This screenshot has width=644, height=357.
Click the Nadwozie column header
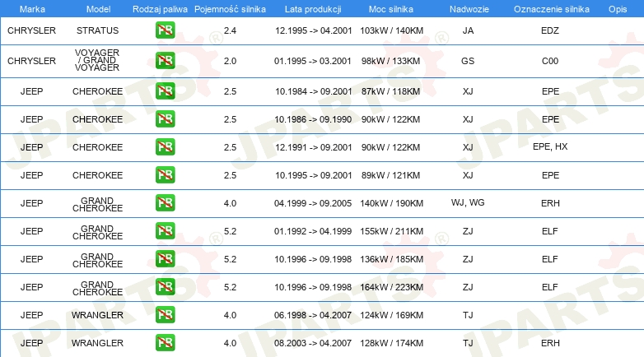(x=469, y=9)
